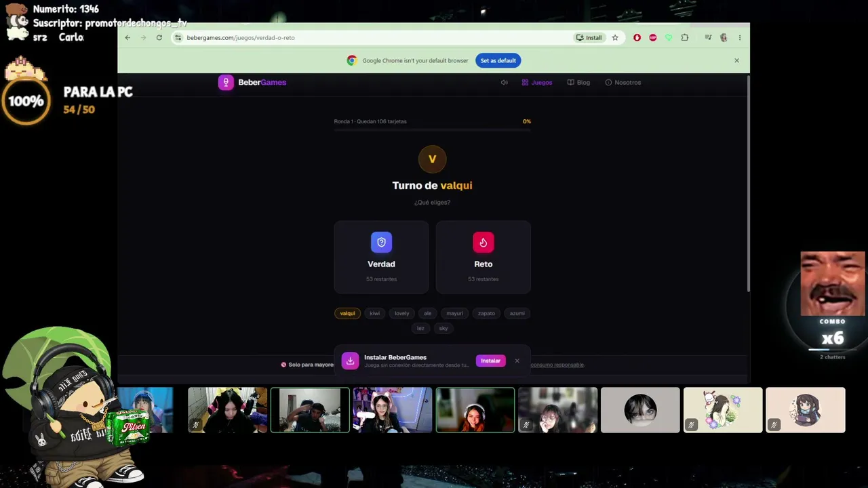Open the Chrome profile avatar
This screenshot has height=488, width=868.
[x=724, y=38]
